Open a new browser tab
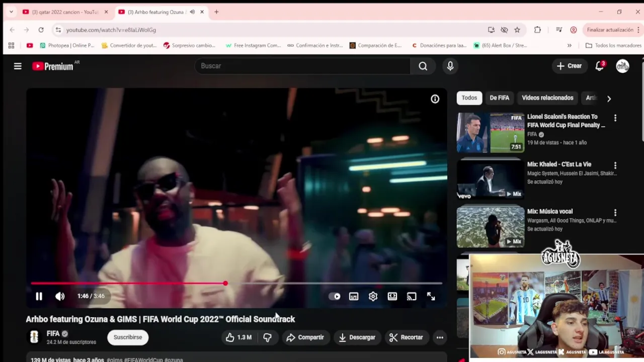The image size is (644, 362). click(216, 12)
